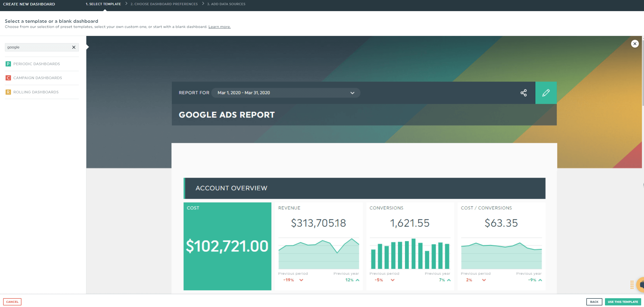Click Use This Template button
Viewport: 644px width, 307px height.
click(623, 302)
